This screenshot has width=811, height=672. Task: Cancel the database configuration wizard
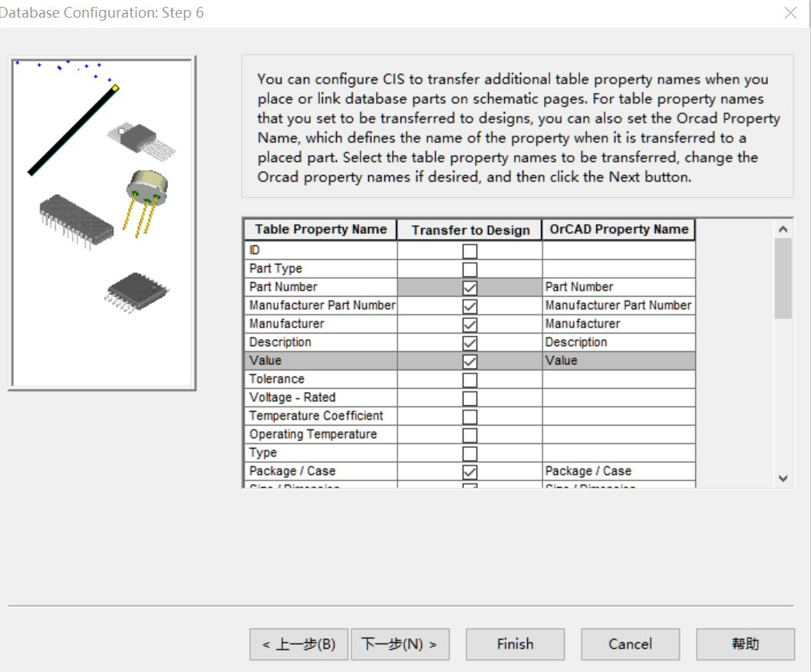[630, 644]
